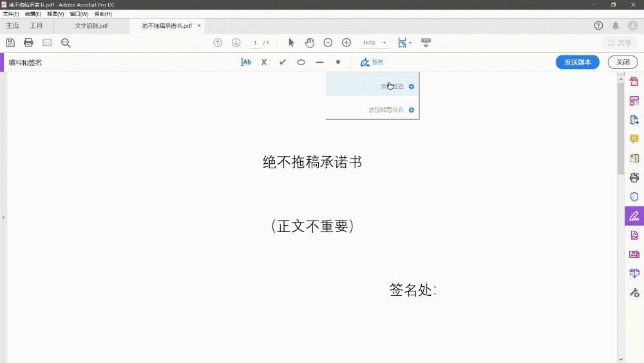Click the zoom in plus icon

pos(346,43)
